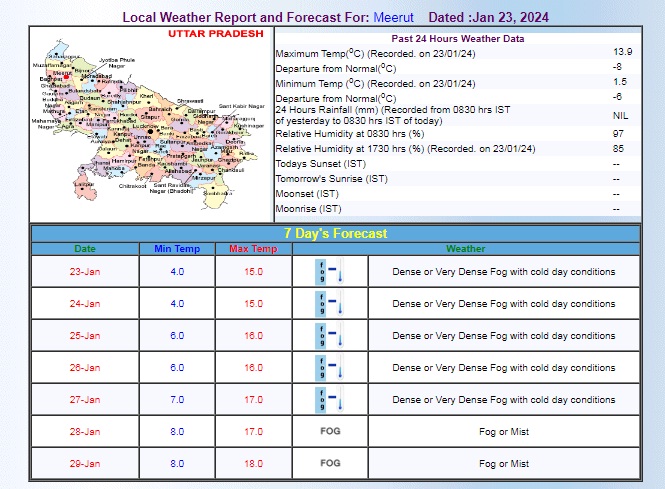Click the 'Tomorrow's Sunrise (IST)' label
This screenshot has height=489, width=665.
click(x=332, y=179)
